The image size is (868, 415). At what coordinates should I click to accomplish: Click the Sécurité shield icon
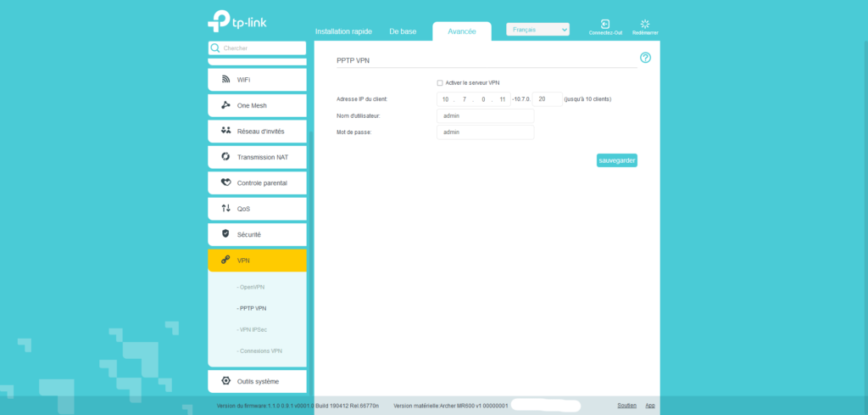pos(225,233)
